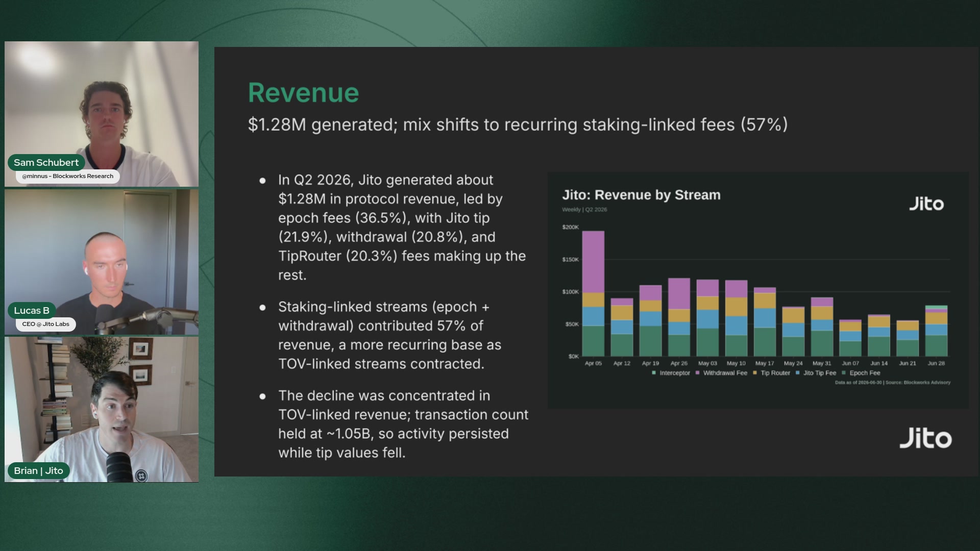Click the Interceptor legend color swatch
The width and height of the screenshot is (980, 551).
click(x=654, y=373)
